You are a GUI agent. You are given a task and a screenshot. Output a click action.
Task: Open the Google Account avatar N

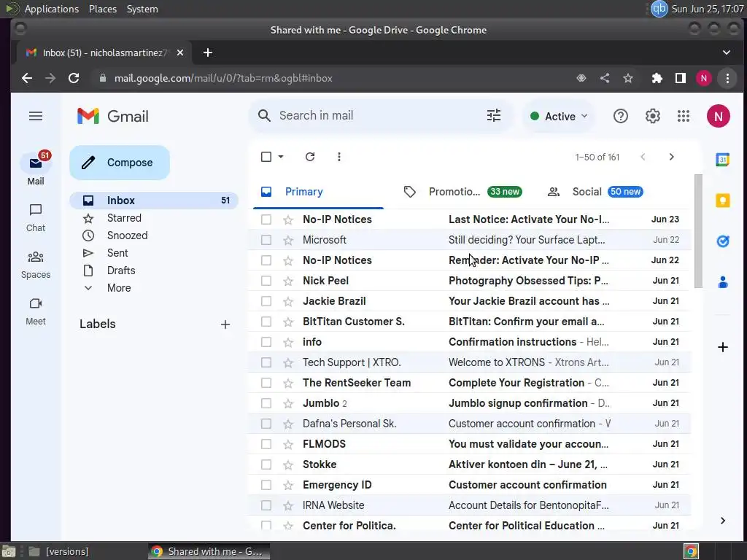pyautogui.click(x=718, y=116)
